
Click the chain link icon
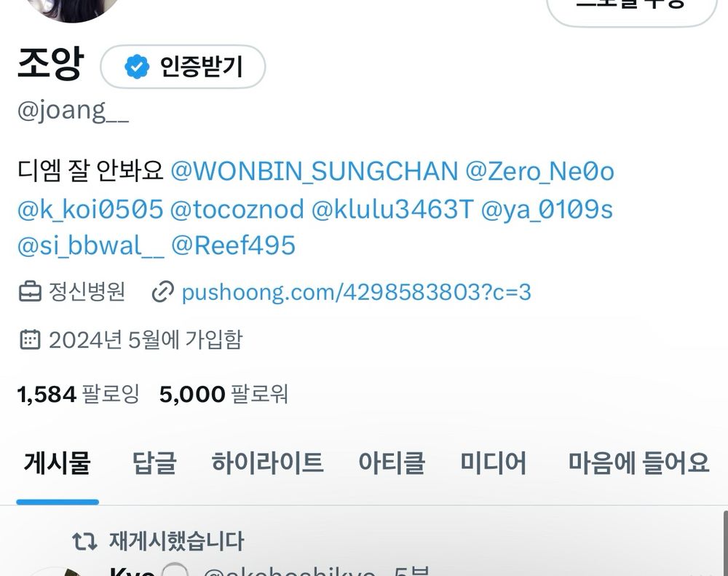163,292
